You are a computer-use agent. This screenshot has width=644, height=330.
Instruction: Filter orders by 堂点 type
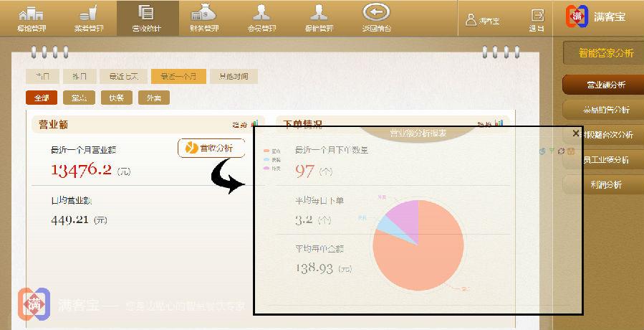pos(79,98)
